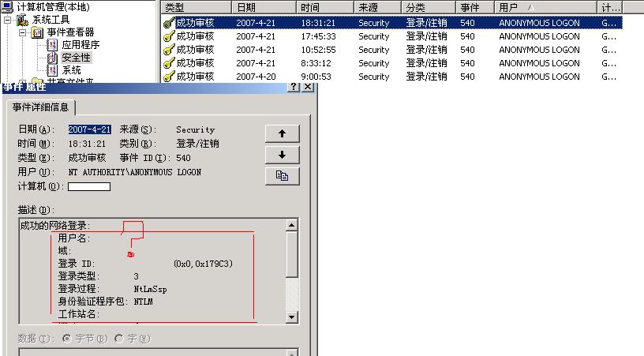The width and height of the screenshot is (644, 356).
Task: Collapse the System Tools tree node
Action: (x=8, y=20)
